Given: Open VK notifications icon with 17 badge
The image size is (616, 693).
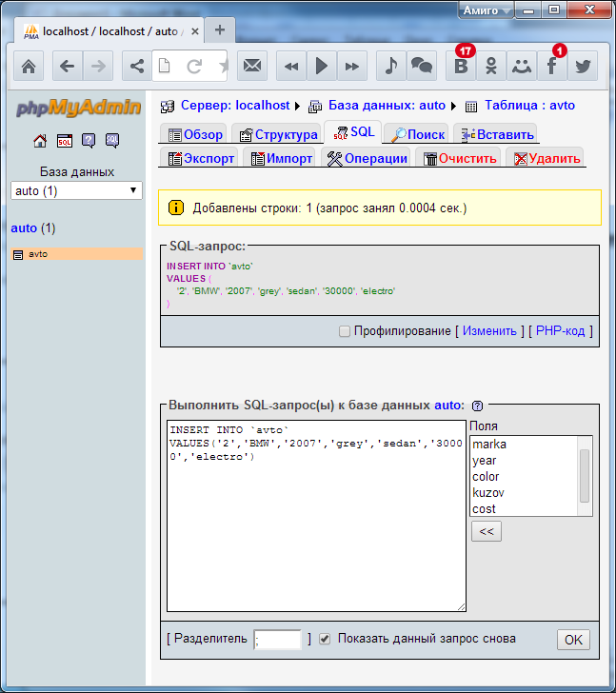Looking at the screenshot, I should [x=462, y=66].
